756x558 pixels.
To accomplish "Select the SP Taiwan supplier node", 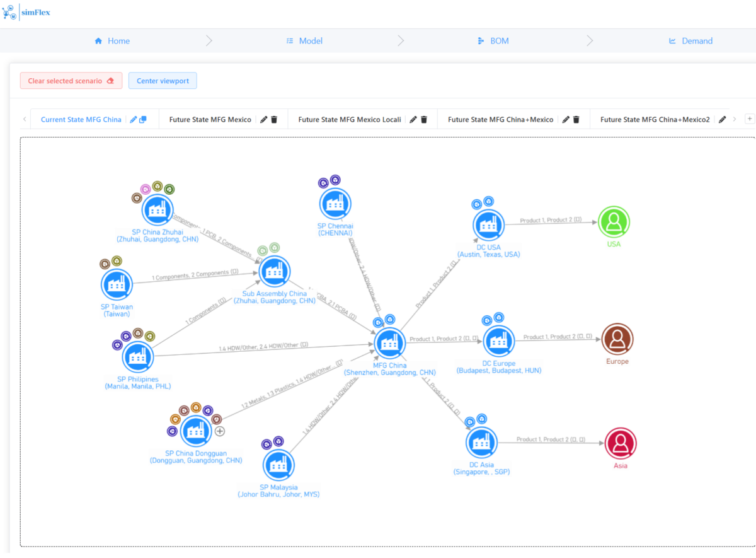I will point(116,284).
